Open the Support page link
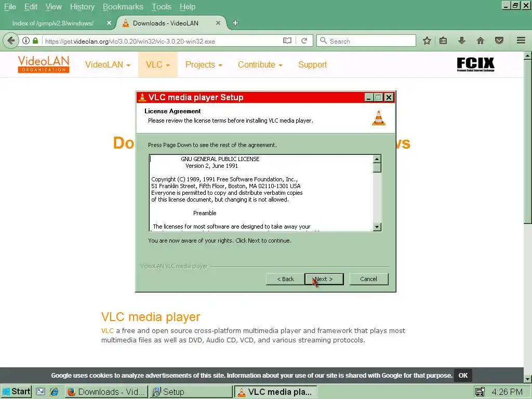This screenshot has width=532, height=399. tap(312, 64)
